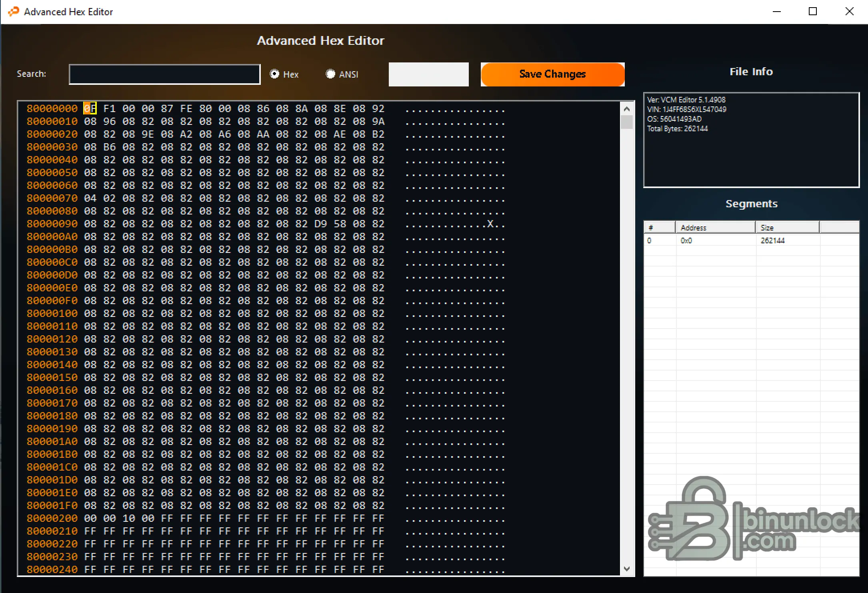Click the AA byte in row 80000020
The height and width of the screenshot is (593, 868).
(x=263, y=134)
